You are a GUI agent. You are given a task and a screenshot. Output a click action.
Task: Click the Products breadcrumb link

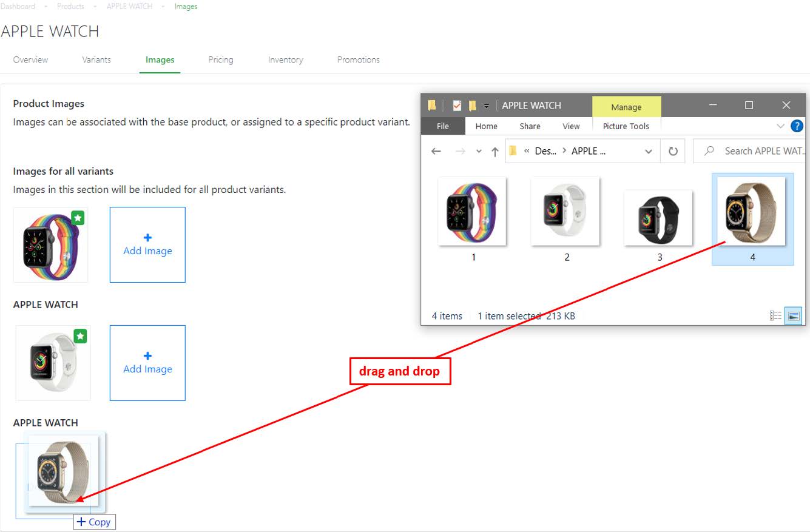point(70,6)
